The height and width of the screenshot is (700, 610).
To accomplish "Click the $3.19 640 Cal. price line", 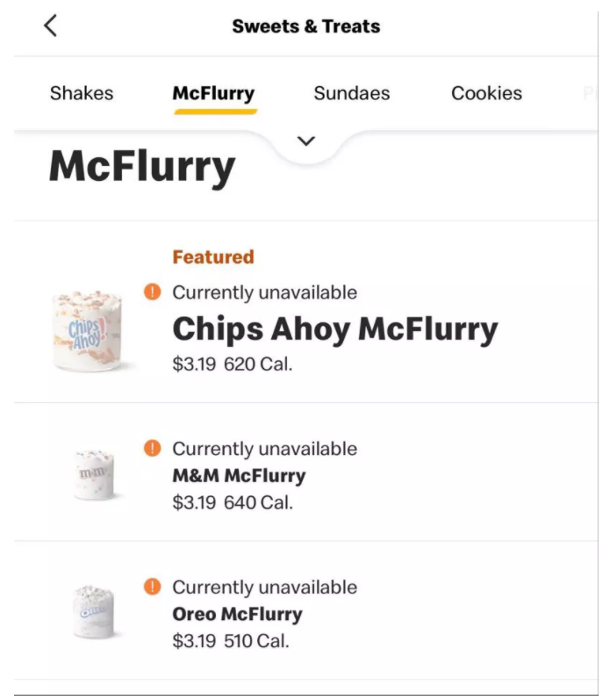I will (233, 502).
